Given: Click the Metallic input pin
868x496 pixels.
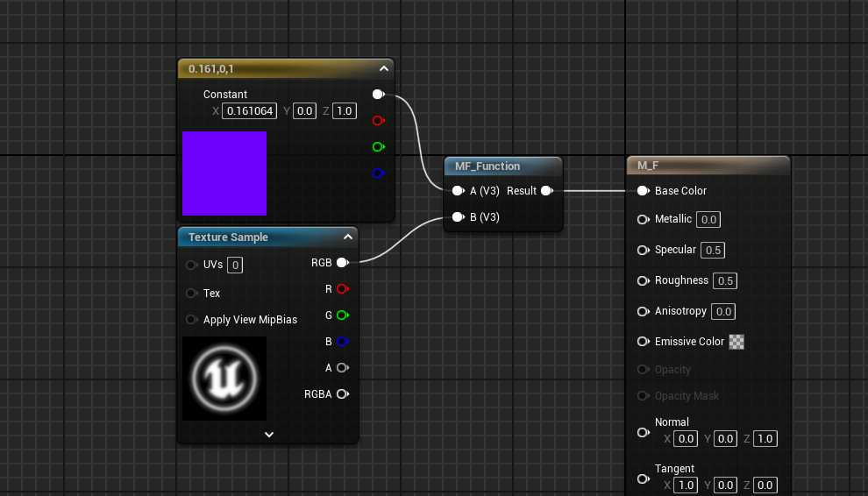Looking at the screenshot, I should coord(644,219).
